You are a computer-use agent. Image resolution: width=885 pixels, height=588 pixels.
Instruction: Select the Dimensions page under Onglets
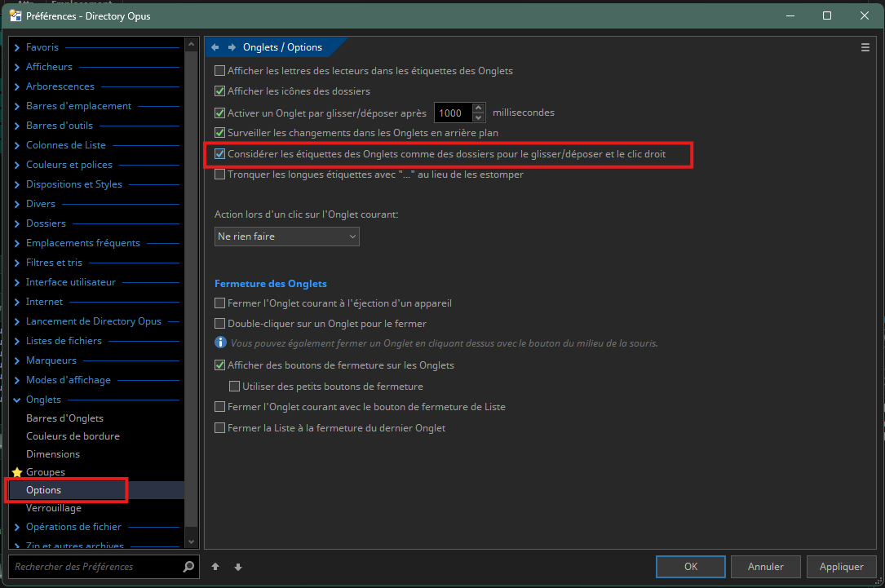[x=52, y=454]
